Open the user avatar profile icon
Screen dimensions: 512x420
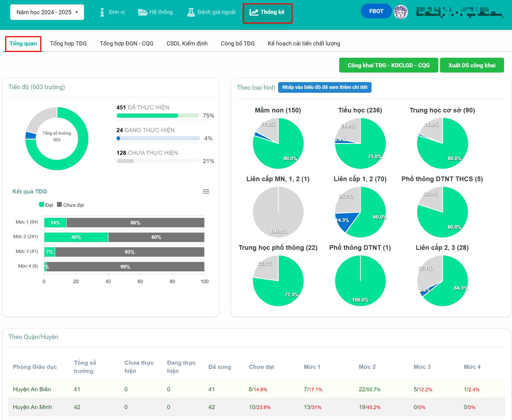[401, 12]
